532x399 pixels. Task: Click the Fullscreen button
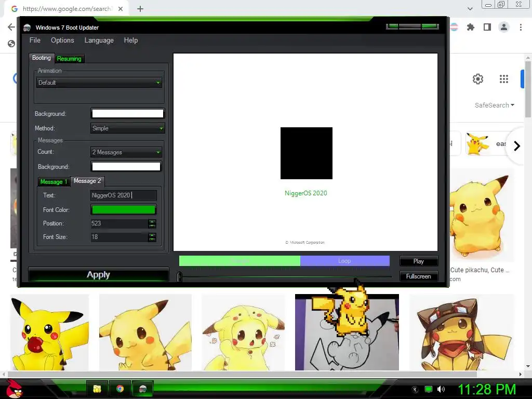[x=419, y=276]
